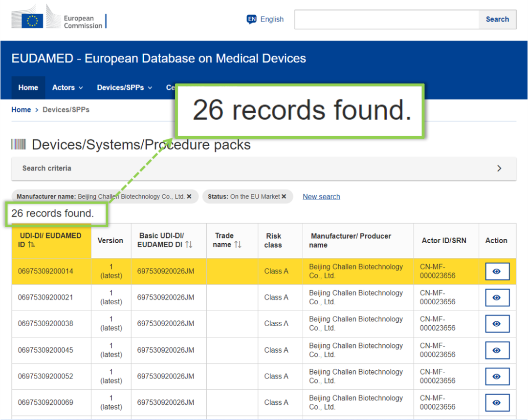This screenshot has width=528, height=420.
Task: Click the 26 records found text
Action: click(52, 213)
